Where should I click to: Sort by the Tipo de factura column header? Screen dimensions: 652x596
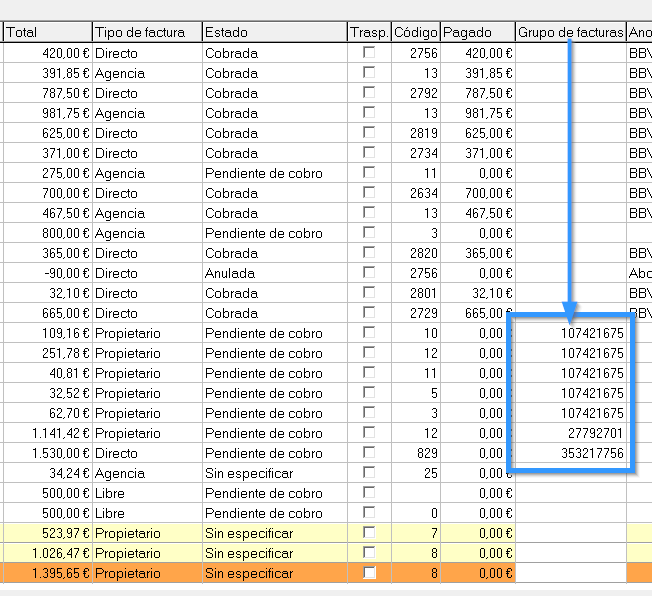146,33
